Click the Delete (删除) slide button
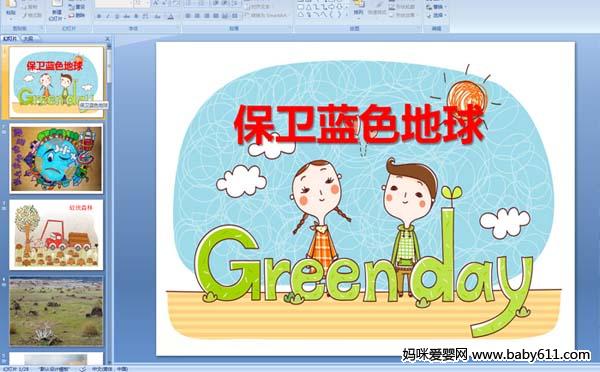The image size is (600, 372). coord(77,15)
